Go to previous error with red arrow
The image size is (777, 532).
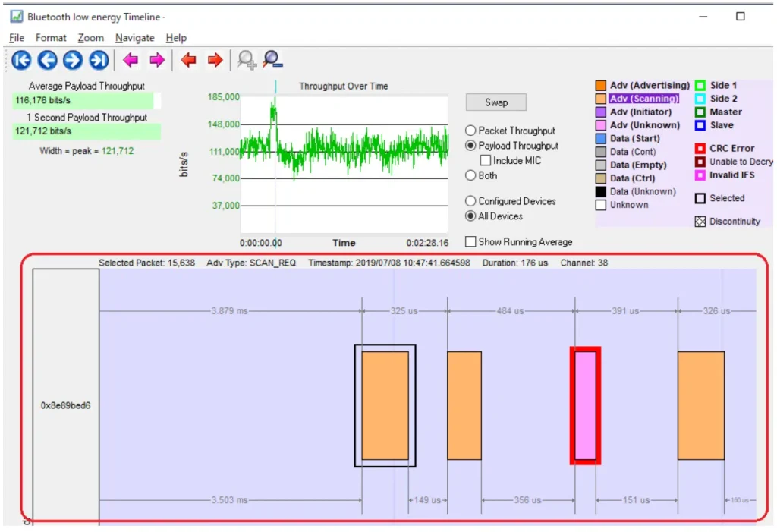tap(189, 60)
